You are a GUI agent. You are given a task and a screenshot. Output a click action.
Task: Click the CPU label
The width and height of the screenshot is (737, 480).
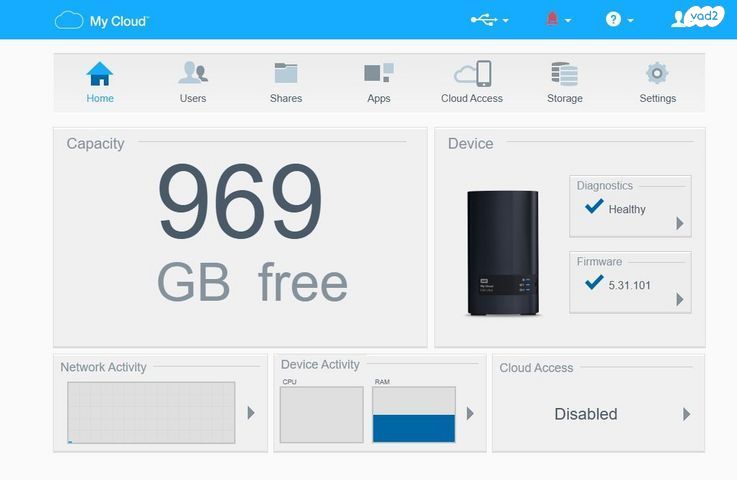click(290, 382)
